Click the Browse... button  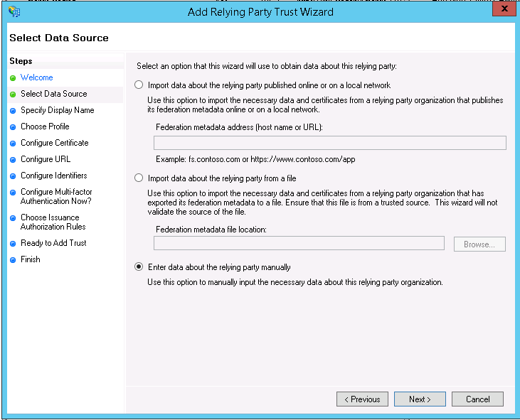479,244
